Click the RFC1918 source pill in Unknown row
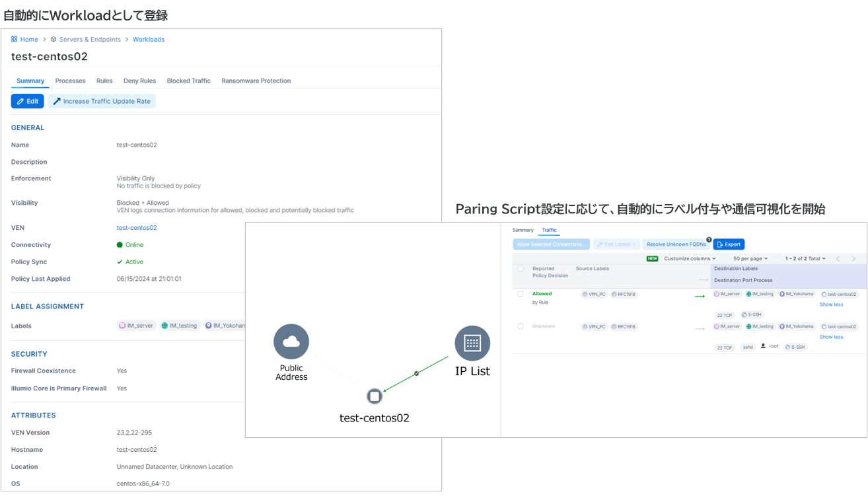868x502 pixels. (x=624, y=327)
